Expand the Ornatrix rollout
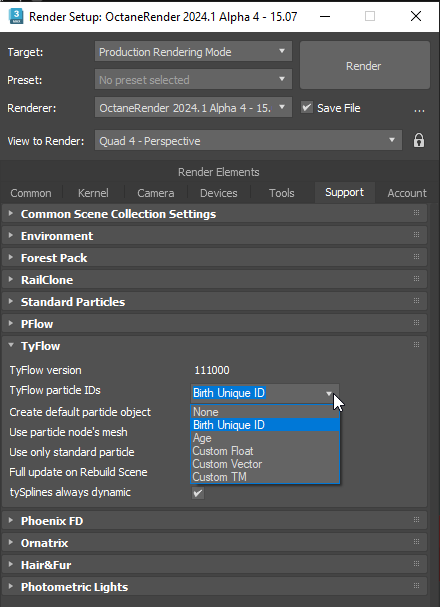 11,543
